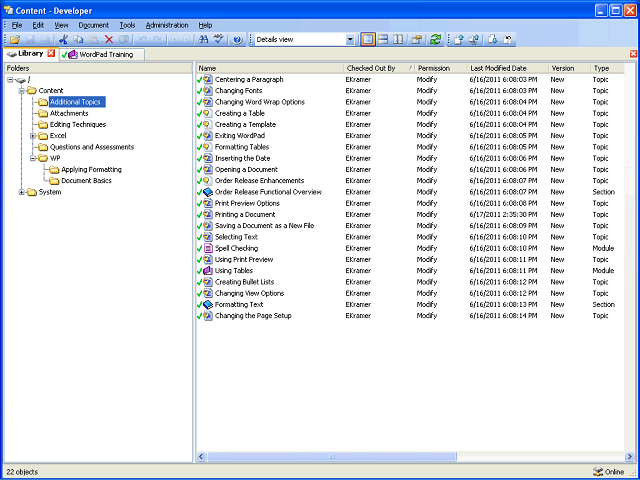The height and width of the screenshot is (480, 640).
Task: Click the Order Release Functional Overview section icon
Action: [208, 192]
